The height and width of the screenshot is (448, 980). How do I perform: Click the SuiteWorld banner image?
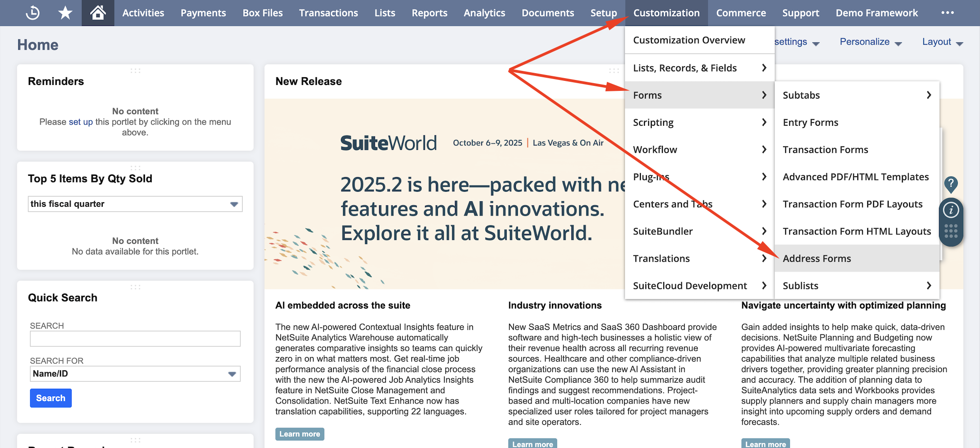click(x=445, y=194)
